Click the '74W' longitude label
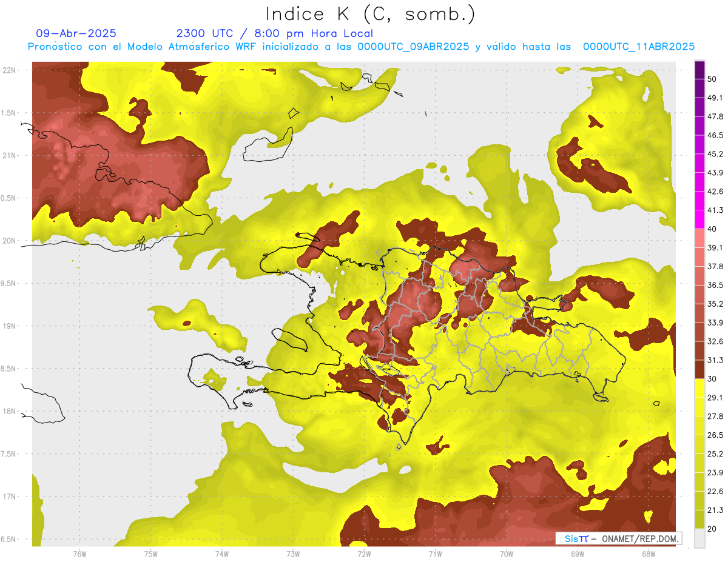Image resolution: width=728 pixels, height=562 pixels. pos(222,554)
